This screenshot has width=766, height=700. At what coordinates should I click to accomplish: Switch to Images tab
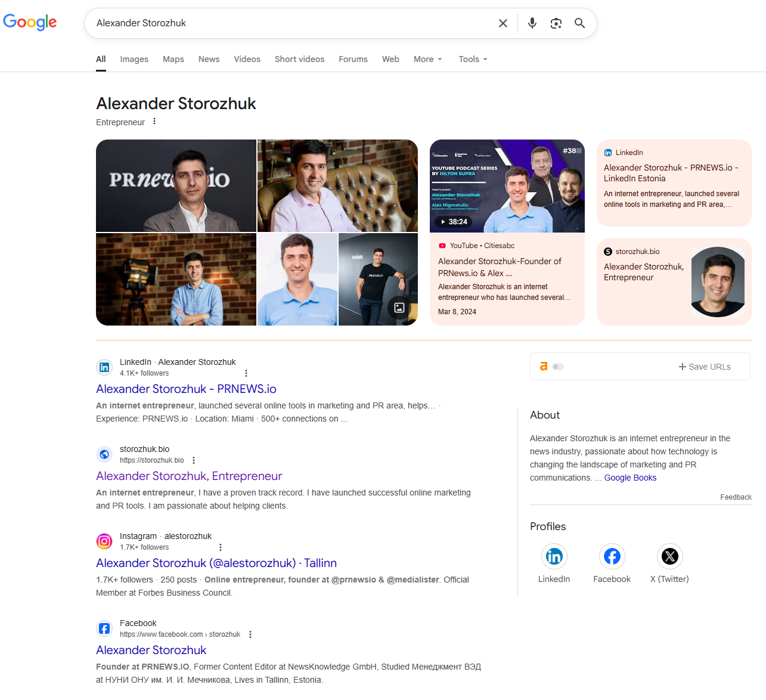[134, 59]
